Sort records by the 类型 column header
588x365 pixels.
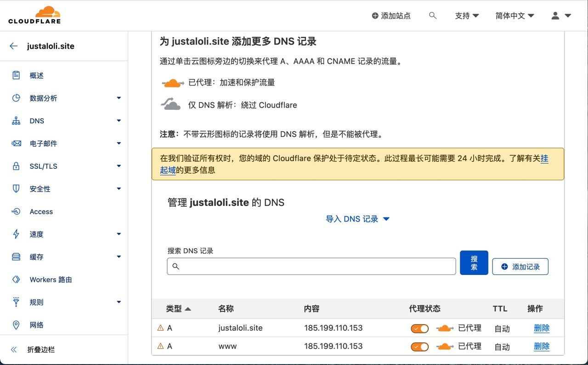click(178, 309)
